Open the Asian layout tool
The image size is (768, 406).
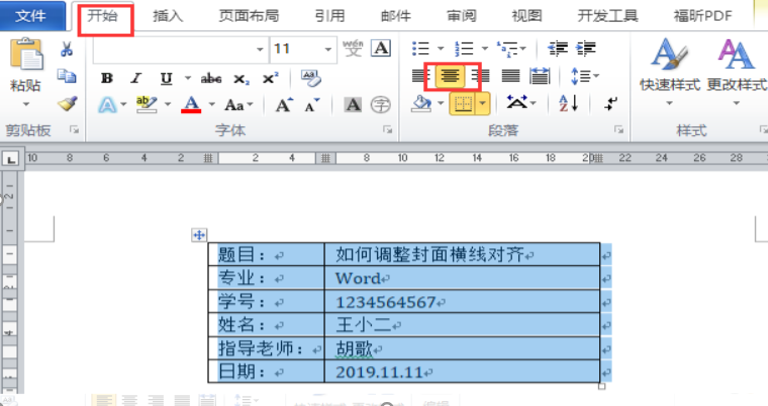coord(521,103)
